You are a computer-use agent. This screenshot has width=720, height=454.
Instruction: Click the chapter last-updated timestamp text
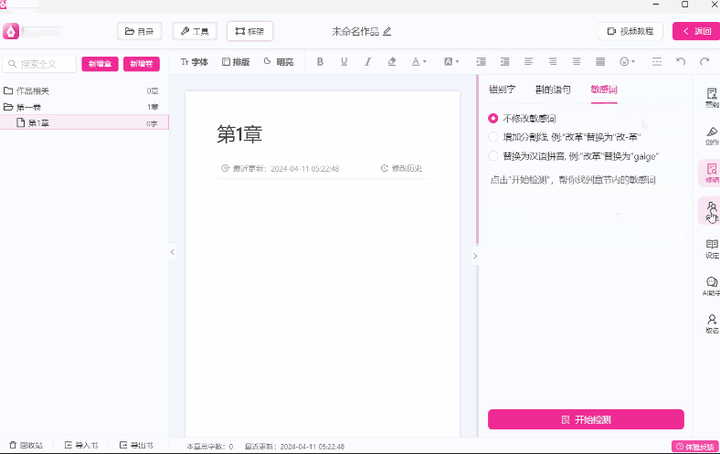click(x=286, y=168)
